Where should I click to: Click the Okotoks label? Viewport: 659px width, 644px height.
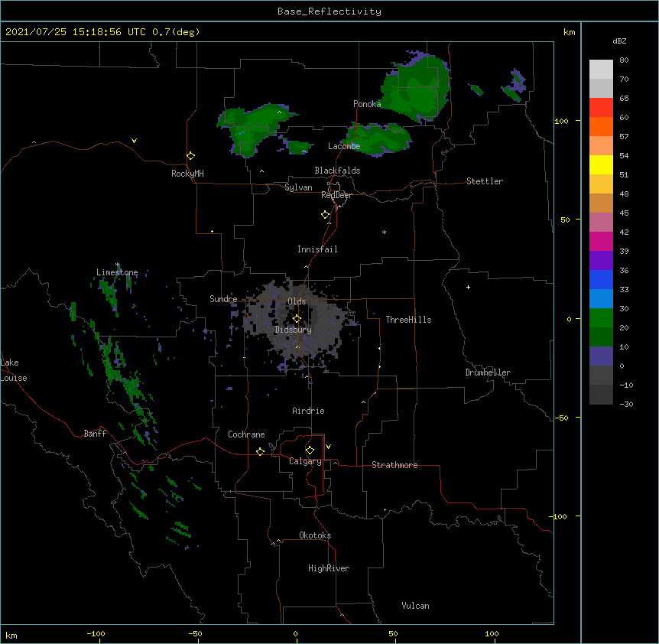(x=315, y=535)
